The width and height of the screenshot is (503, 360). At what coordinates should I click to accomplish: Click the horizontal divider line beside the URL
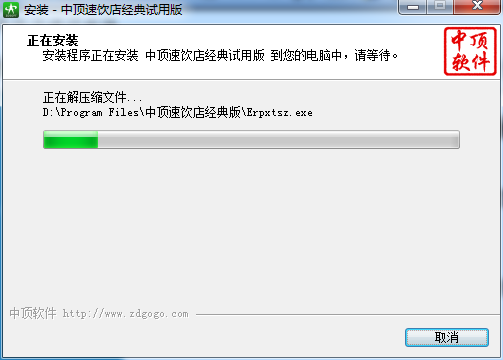[x=347, y=314]
